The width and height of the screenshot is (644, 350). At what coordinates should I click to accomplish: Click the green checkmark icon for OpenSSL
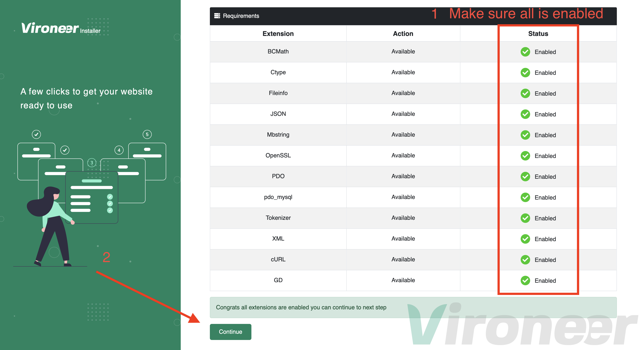coord(525,156)
